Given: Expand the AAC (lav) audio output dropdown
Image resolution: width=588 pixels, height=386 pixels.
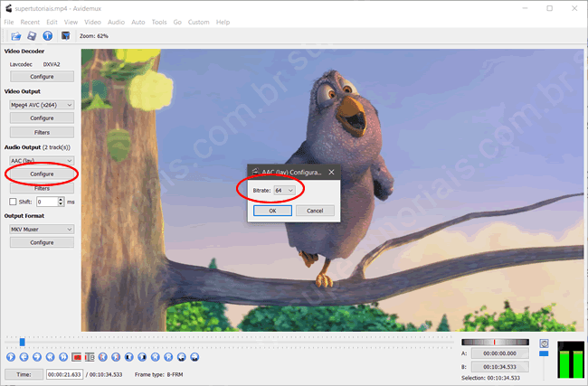Looking at the screenshot, I should coord(42,160).
